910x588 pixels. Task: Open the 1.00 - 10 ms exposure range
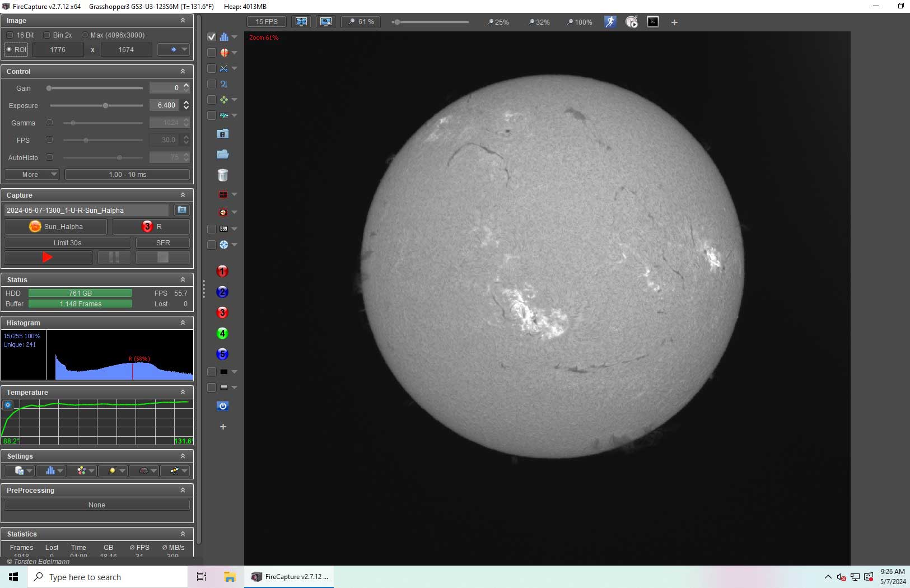pyautogui.click(x=128, y=175)
